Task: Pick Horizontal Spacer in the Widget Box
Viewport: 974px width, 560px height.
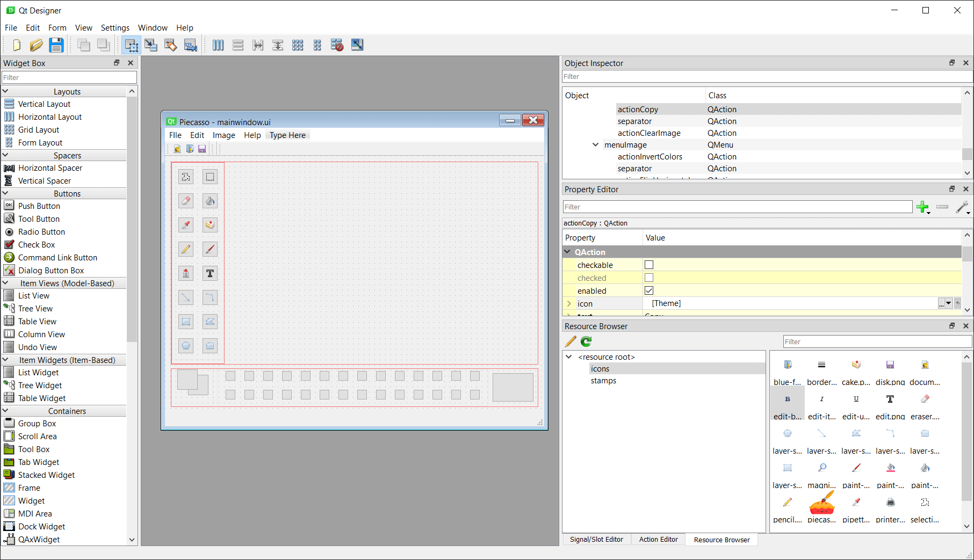Action: [x=50, y=168]
